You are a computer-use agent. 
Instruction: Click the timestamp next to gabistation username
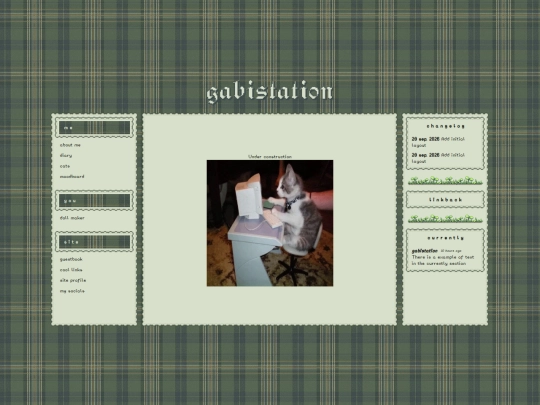click(x=451, y=251)
